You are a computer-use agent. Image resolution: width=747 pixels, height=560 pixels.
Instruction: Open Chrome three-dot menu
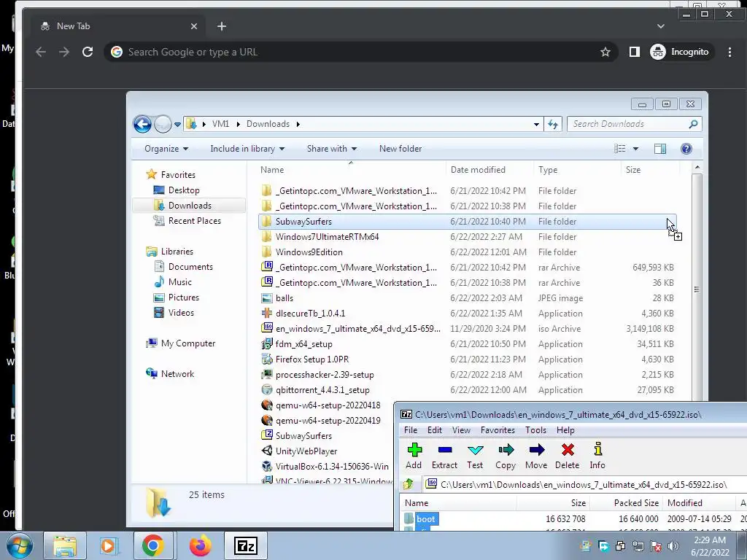click(729, 52)
